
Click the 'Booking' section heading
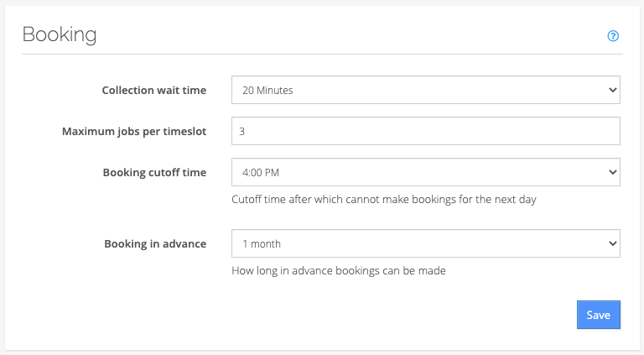click(60, 34)
